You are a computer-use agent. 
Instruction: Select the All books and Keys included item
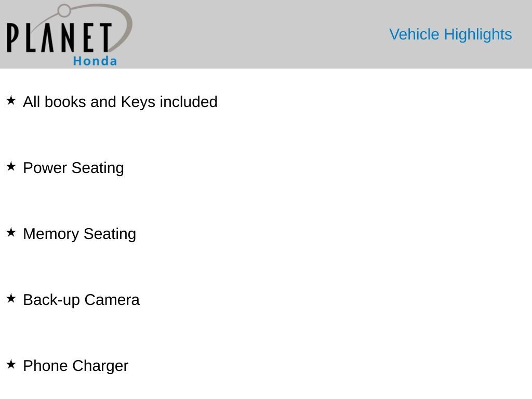tap(120, 102)
